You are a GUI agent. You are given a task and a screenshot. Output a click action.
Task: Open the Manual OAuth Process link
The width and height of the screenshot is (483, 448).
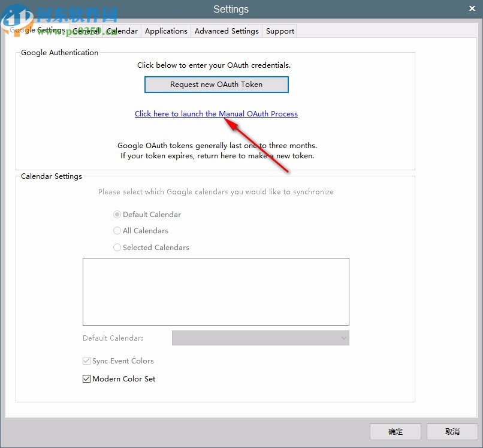216,113
